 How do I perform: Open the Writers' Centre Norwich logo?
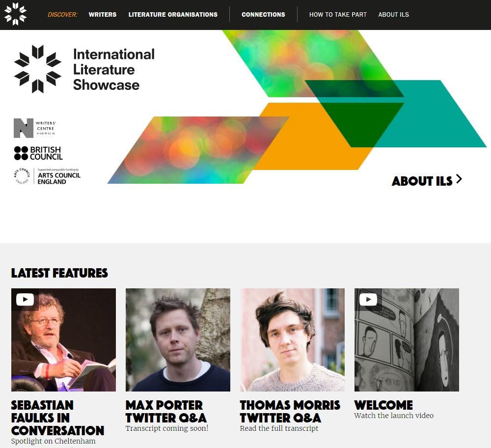click(35, 128)
